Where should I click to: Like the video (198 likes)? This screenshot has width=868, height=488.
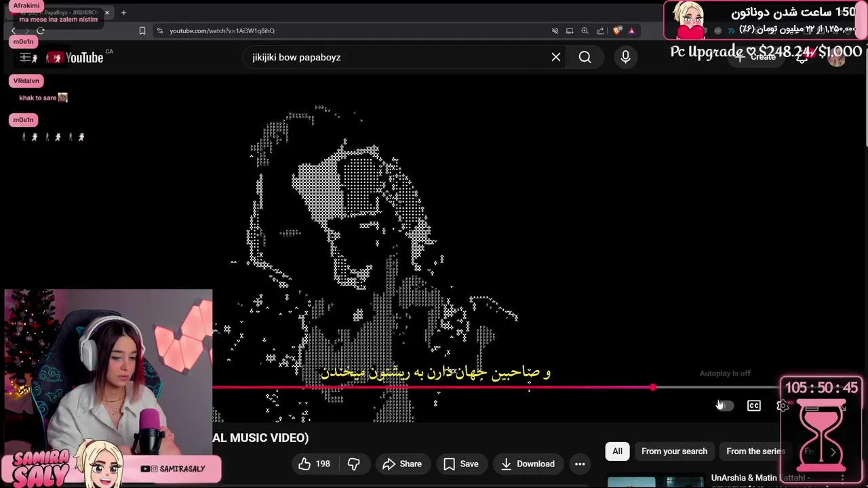pos(315,464)
